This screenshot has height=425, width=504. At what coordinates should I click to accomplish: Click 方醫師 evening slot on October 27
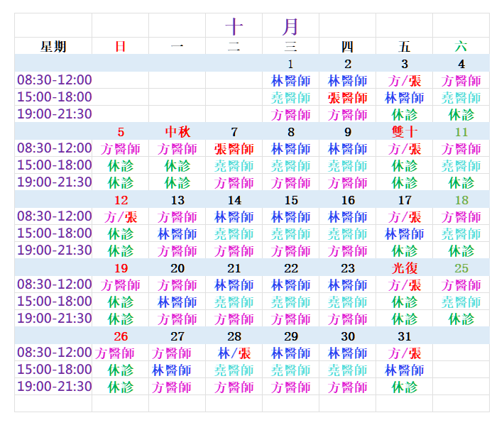tap(177, 387)
